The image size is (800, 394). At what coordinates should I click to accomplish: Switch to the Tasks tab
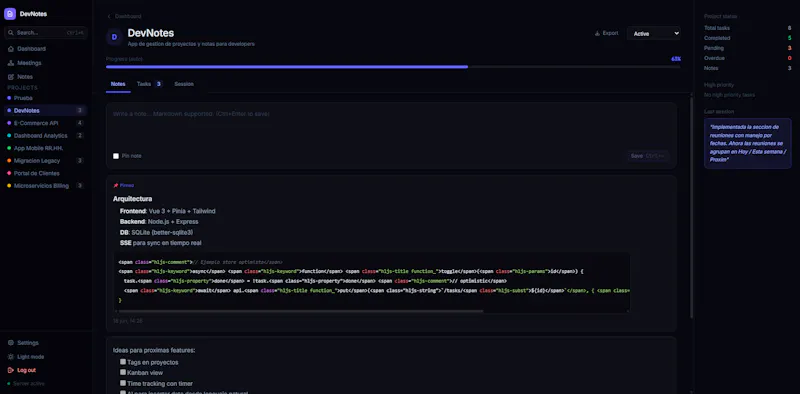149,84
